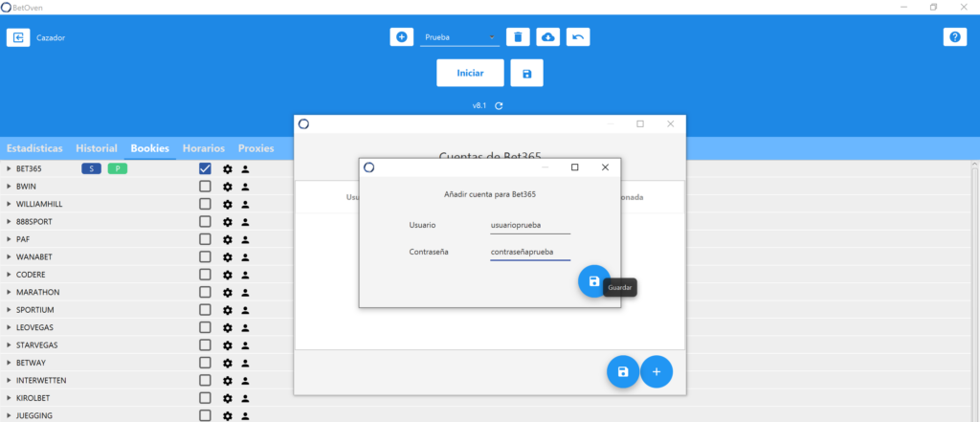980x422 pixels.
Task: Enable the BWIN checkbox
Action: tap(205, 187)
